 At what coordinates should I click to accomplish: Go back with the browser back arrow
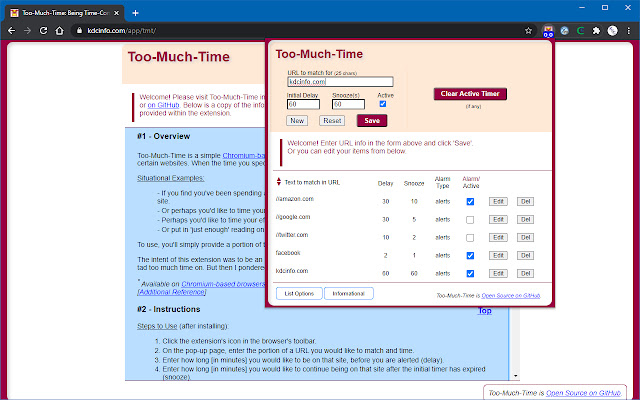coord(11,31)
